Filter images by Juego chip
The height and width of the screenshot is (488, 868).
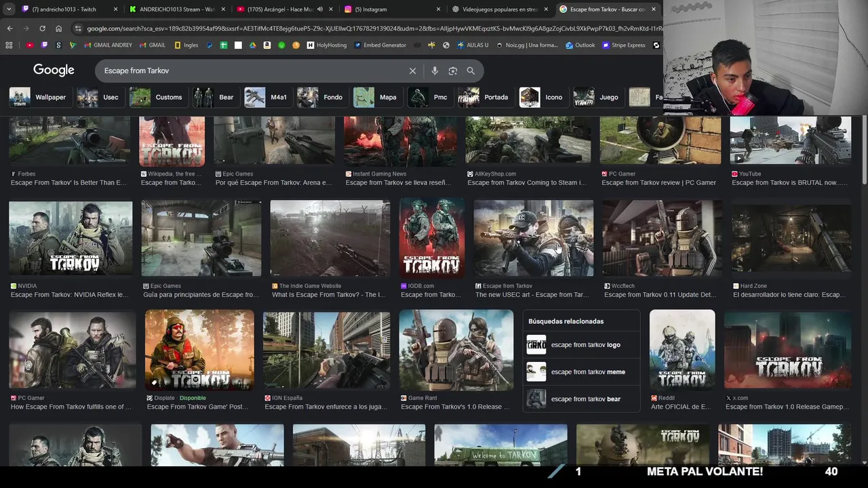(596, 97)
